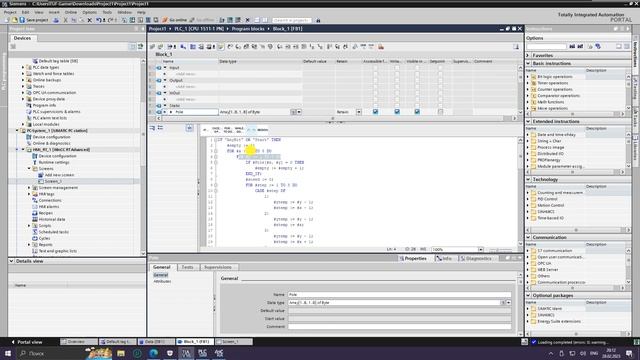Collapse the Output section in block interface
The image size is (640, 360).
(x=165, y=80)
